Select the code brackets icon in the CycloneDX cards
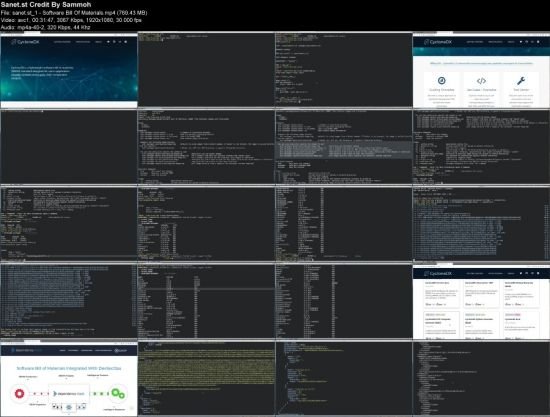The image size is (550, 417). [481, 81]
